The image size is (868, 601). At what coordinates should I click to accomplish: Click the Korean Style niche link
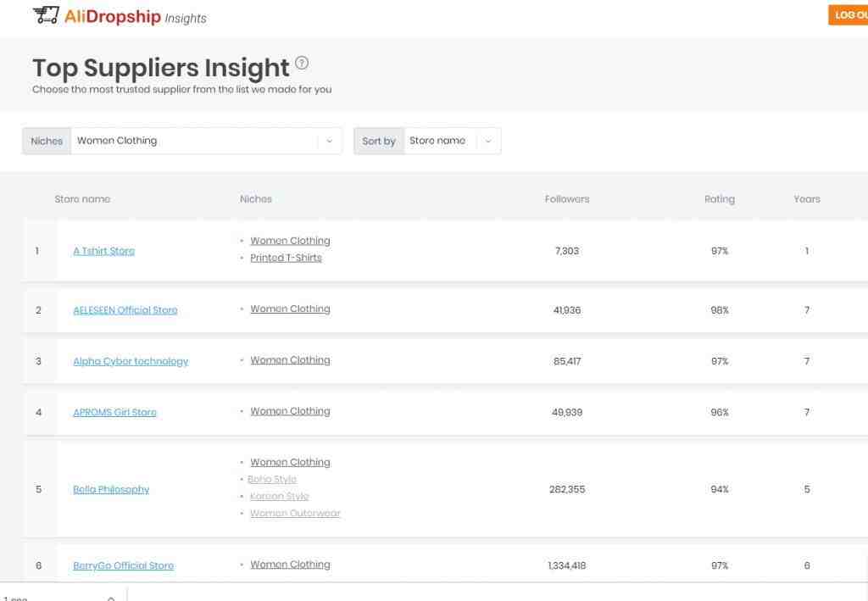tap(280, 497)
